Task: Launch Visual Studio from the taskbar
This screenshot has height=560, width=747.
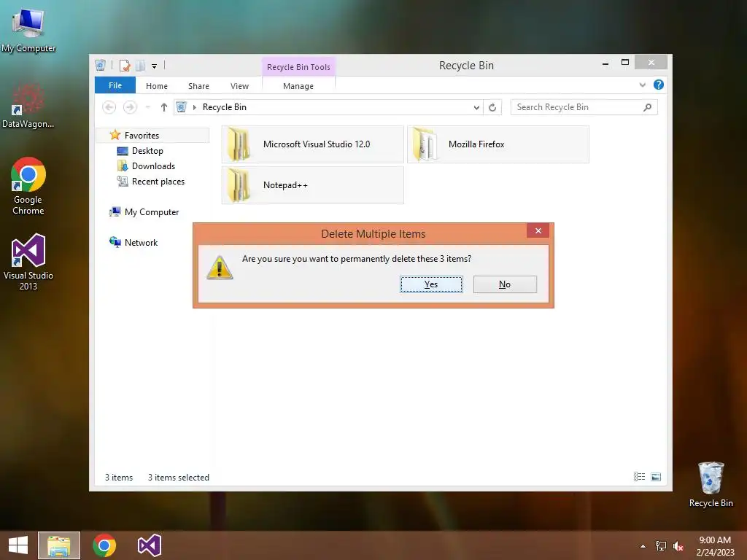Action: coord(149,545)
